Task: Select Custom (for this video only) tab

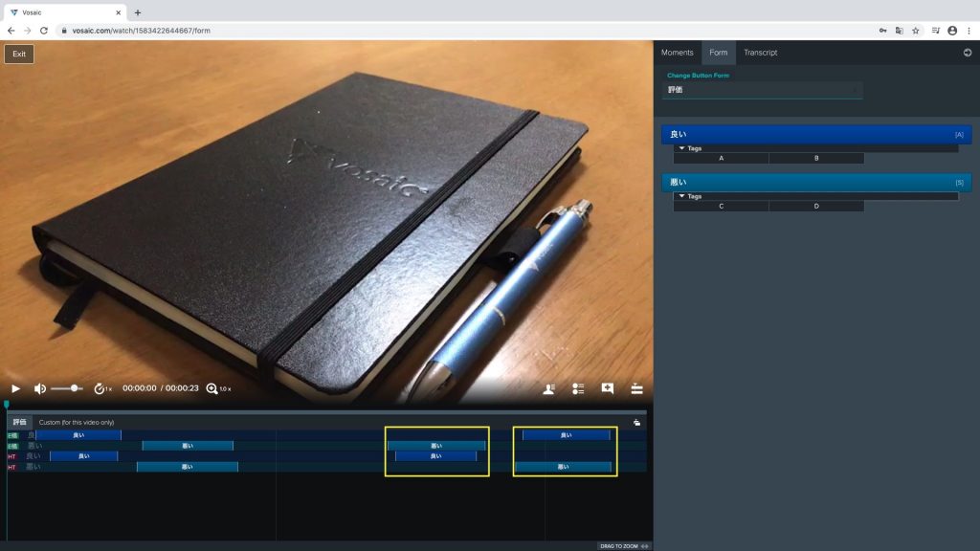Action: tap(77, 422)
